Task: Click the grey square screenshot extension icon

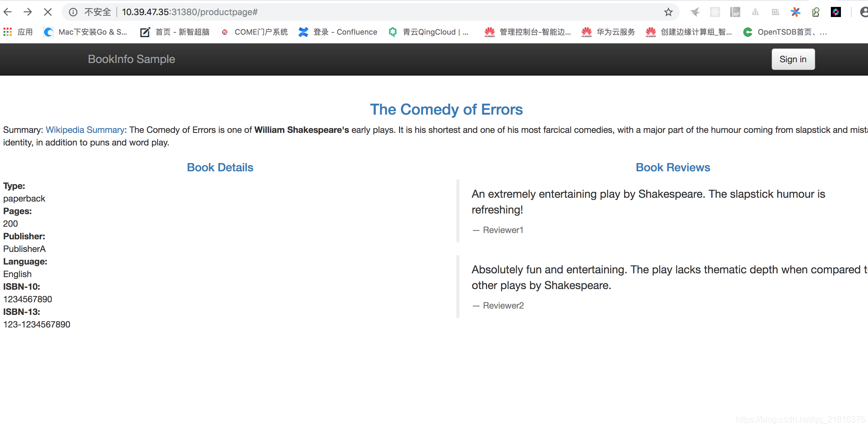Action: (775, 13)
